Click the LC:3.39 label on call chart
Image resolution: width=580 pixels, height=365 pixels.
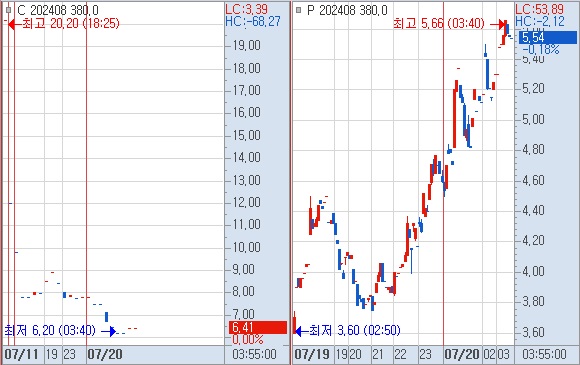246,9
